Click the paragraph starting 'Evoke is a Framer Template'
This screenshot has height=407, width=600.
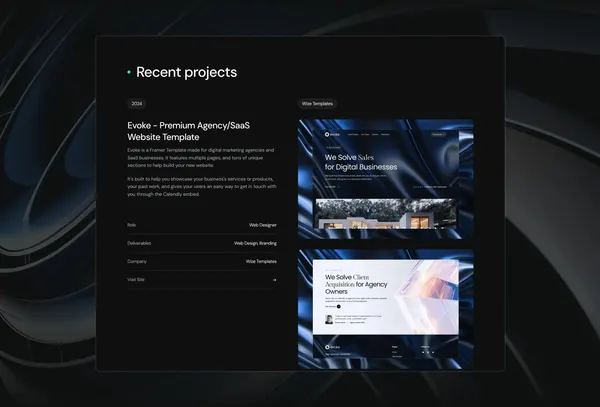[x=201, y=158]
